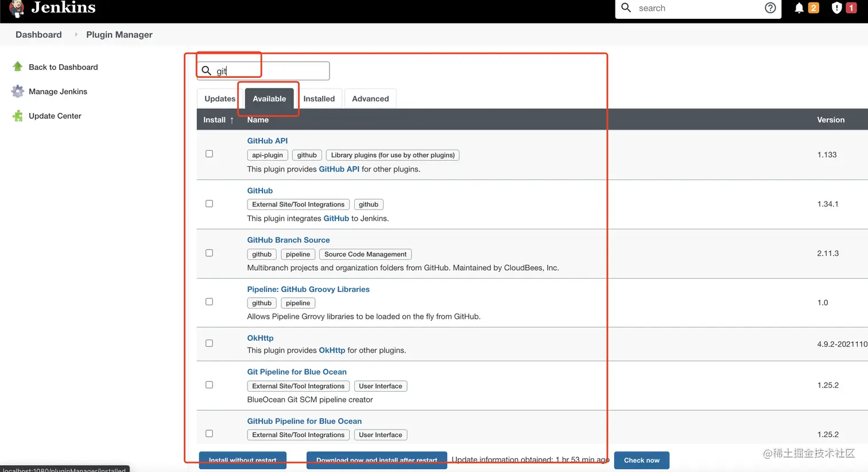The height and width of the screenshot is (472, 868).
Task: Open the OkHttp plugin title link
Action: click(x=260, y=338)
